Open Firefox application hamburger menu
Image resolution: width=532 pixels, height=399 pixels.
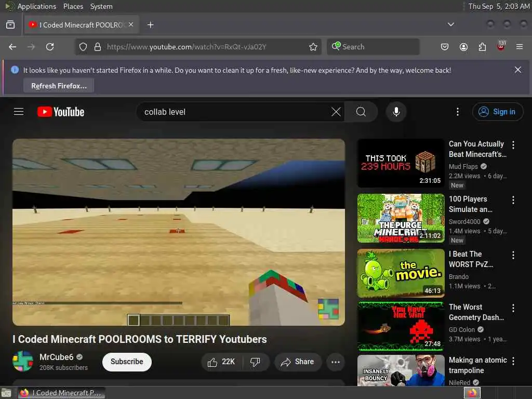[x=520, y=47]
